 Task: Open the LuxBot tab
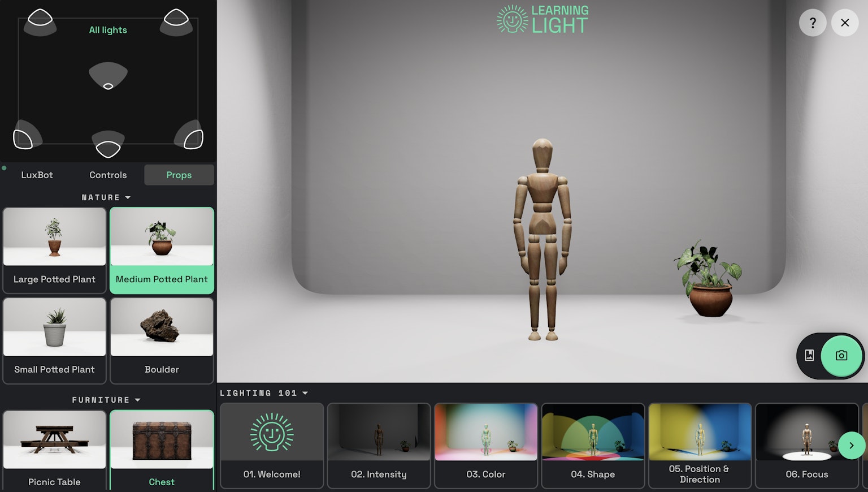[x=37, y=175]
